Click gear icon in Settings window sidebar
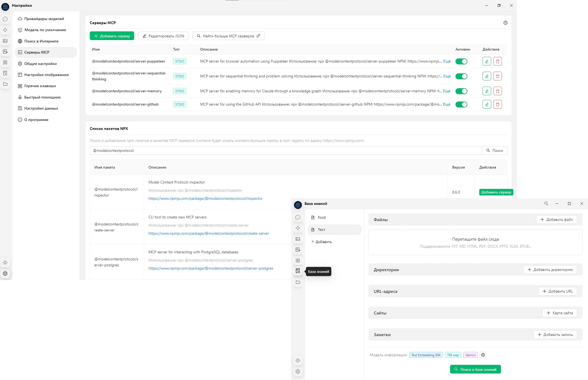This screenshot has height=380, width=588. coord(5,273)
